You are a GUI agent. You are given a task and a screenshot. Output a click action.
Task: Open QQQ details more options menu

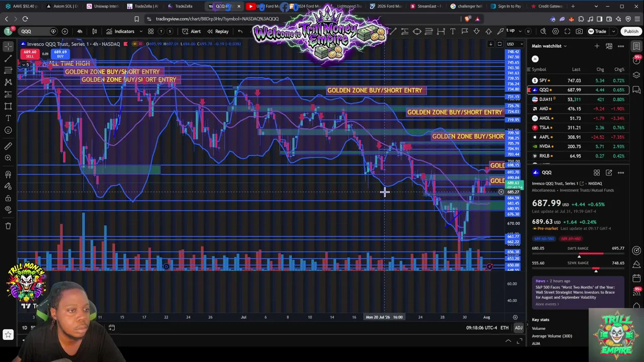621,172
